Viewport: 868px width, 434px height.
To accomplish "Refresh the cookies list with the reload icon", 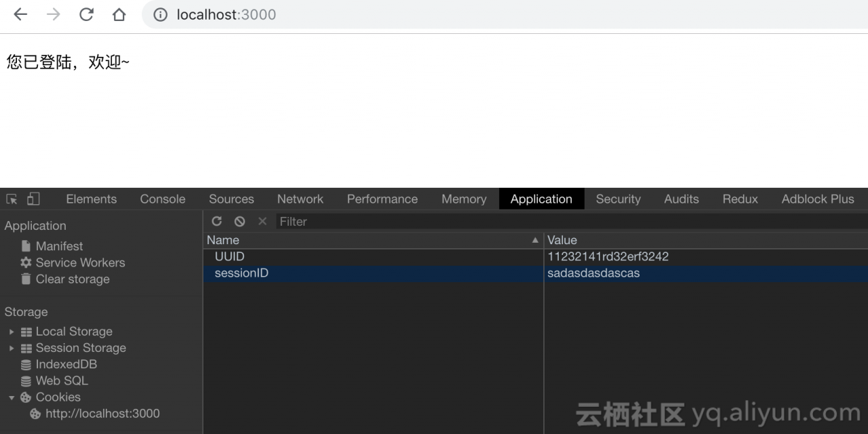I will [216, 221].
